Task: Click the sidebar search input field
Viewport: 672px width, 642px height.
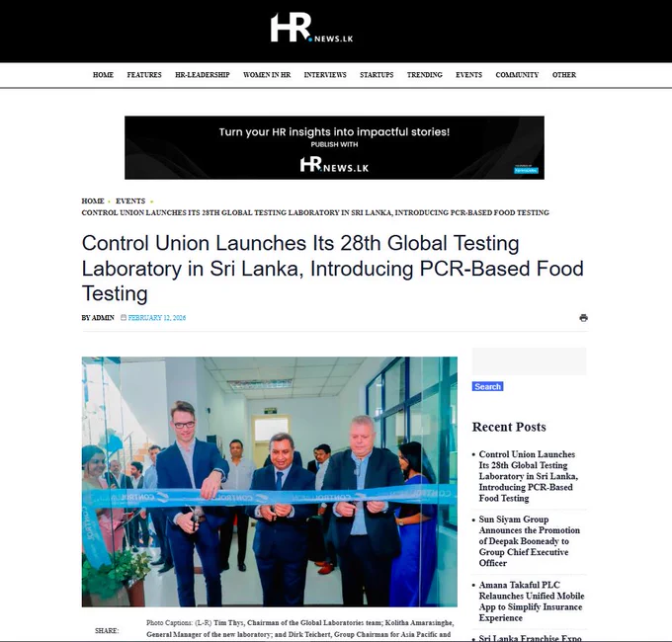Action: [530, 361]
